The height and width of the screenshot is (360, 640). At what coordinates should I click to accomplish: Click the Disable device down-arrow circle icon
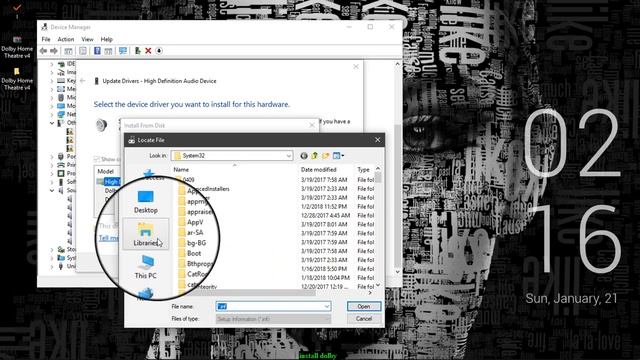tap(159, 51)
